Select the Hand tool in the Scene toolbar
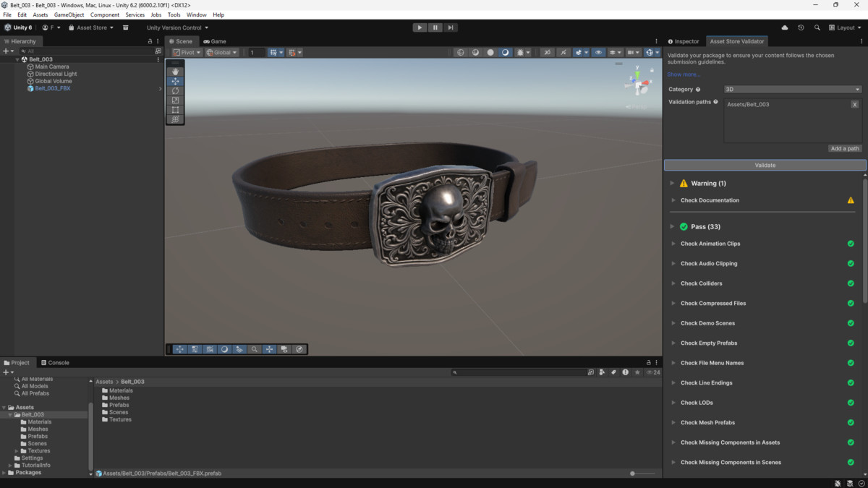Image resolution: width=868 pixels, height=488 pixels. [175, 72]
